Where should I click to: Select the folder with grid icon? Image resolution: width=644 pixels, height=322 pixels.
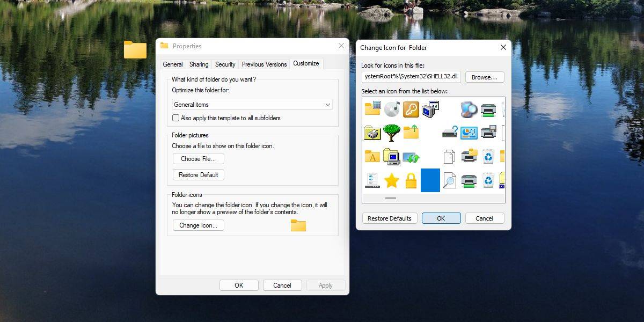pyautogui.click(x=372, y=108)
